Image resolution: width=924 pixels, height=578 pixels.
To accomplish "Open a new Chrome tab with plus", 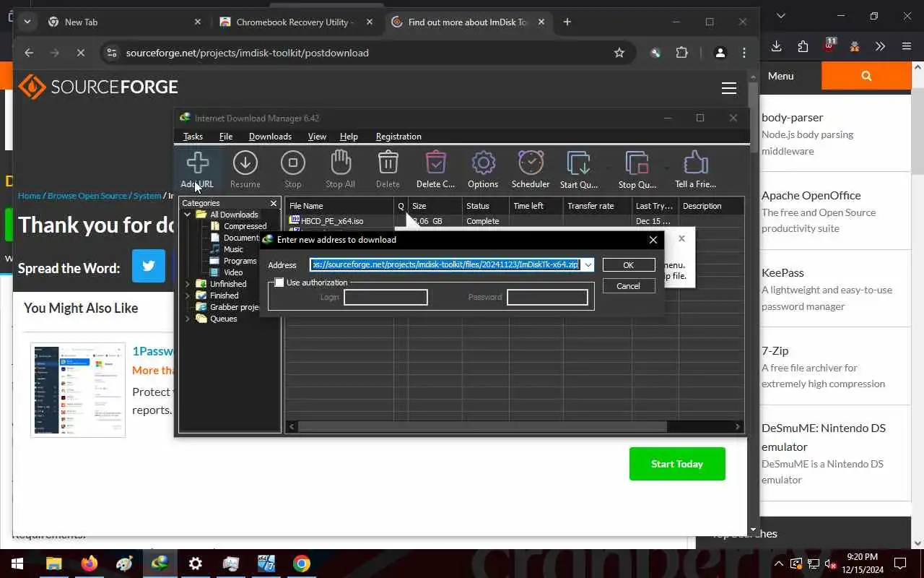I will pos(567,22).
